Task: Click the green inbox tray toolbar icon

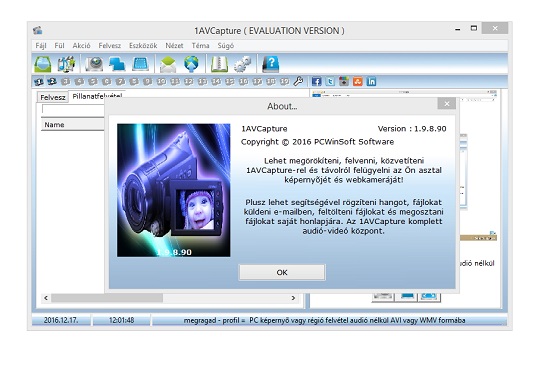Action: [42, 64]
